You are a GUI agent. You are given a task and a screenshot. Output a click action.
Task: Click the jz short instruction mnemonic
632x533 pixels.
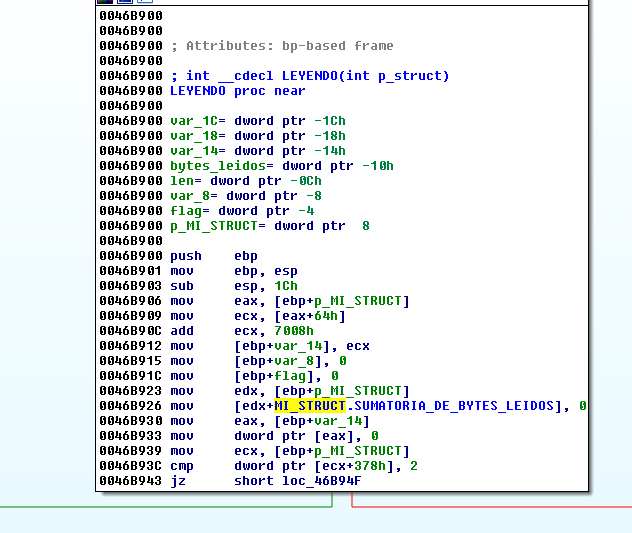click(178, 481)
